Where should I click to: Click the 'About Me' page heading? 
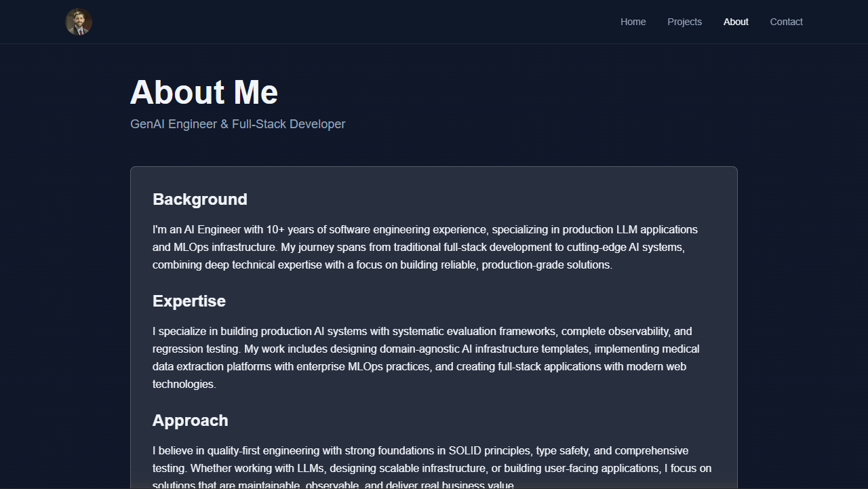tap(203, 92)
